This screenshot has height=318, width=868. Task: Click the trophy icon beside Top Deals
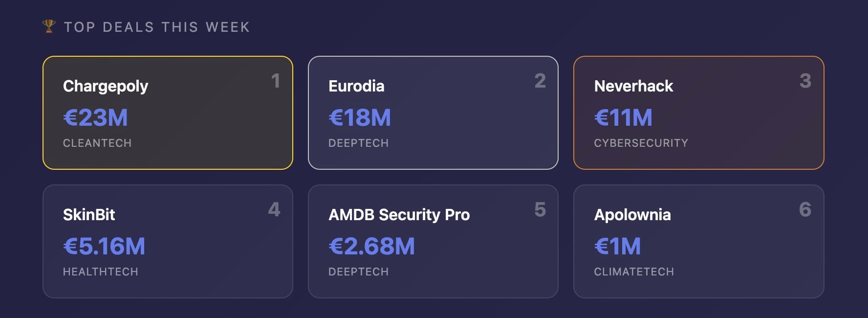click(49, 26)
